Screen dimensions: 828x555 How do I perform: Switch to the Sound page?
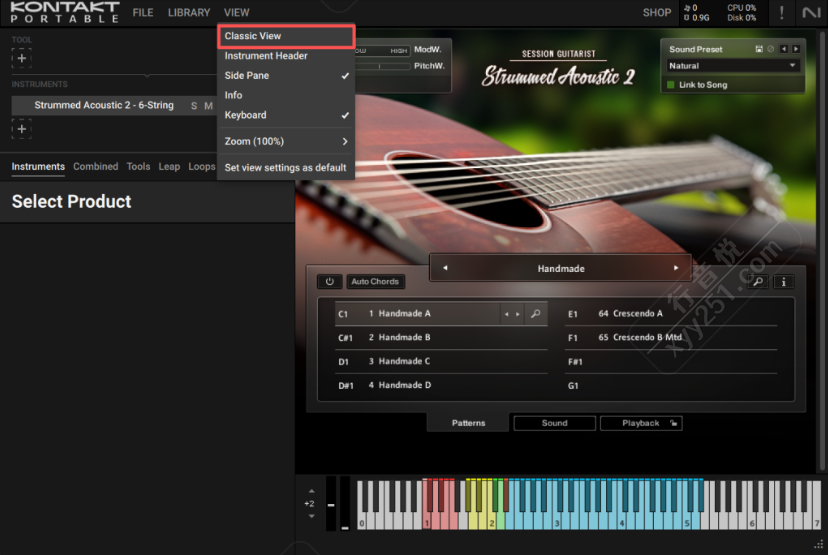point(554,423)
